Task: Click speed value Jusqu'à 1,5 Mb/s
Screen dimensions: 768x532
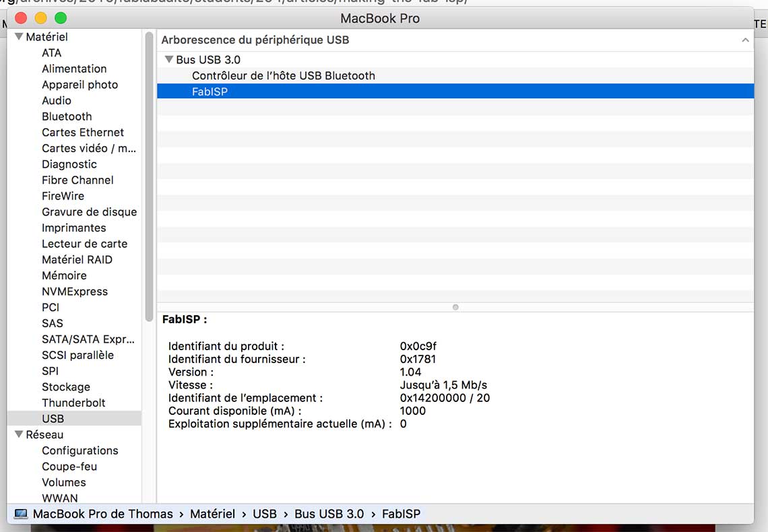Action: (443, 385)
